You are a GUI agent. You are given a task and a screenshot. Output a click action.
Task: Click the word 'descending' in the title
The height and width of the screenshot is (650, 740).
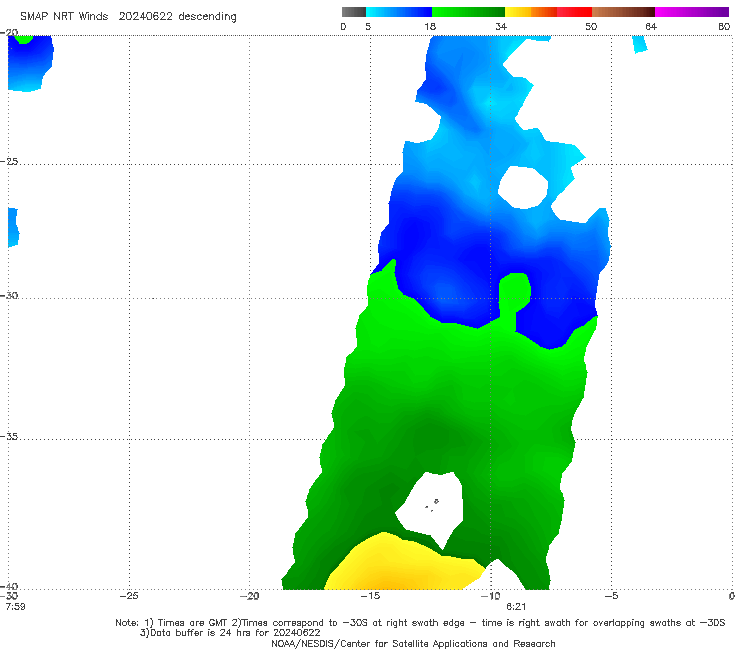coord(208,17)
